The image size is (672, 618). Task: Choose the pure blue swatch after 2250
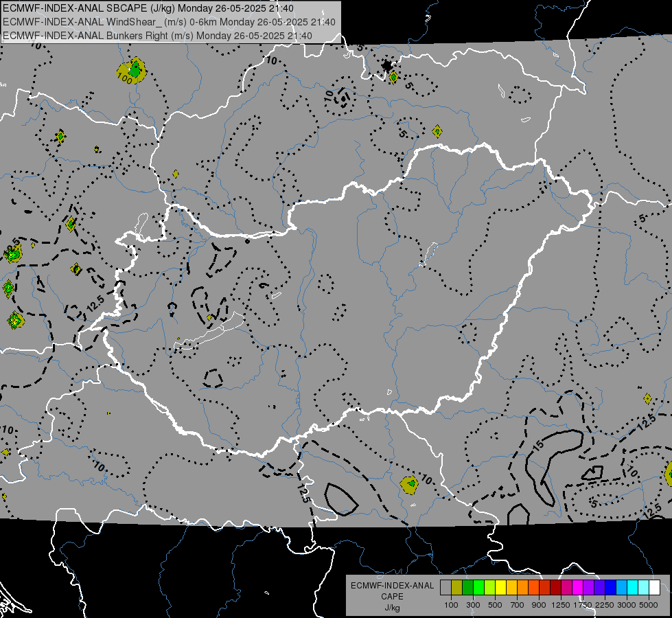611,588
